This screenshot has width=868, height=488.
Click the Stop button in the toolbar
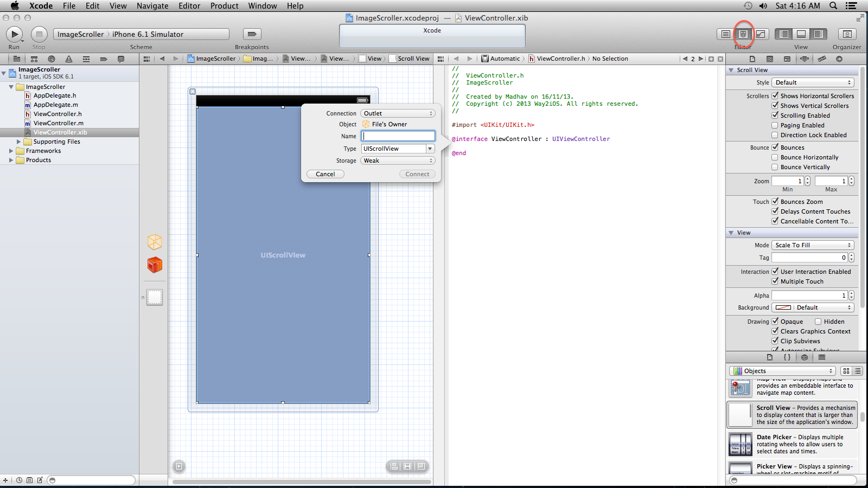click(39, 34)
